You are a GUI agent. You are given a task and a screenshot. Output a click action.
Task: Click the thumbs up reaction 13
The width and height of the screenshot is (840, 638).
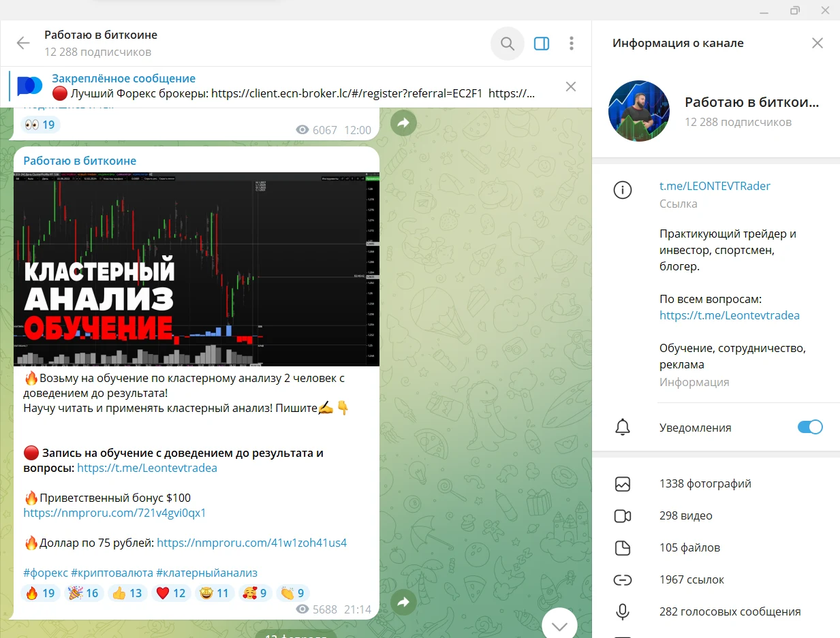pyautogui.click(x=128, y=593)
